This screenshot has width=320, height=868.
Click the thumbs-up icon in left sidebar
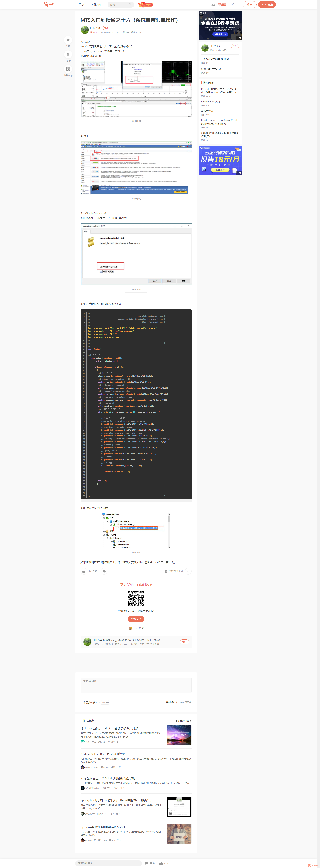(x=68, y=40)
